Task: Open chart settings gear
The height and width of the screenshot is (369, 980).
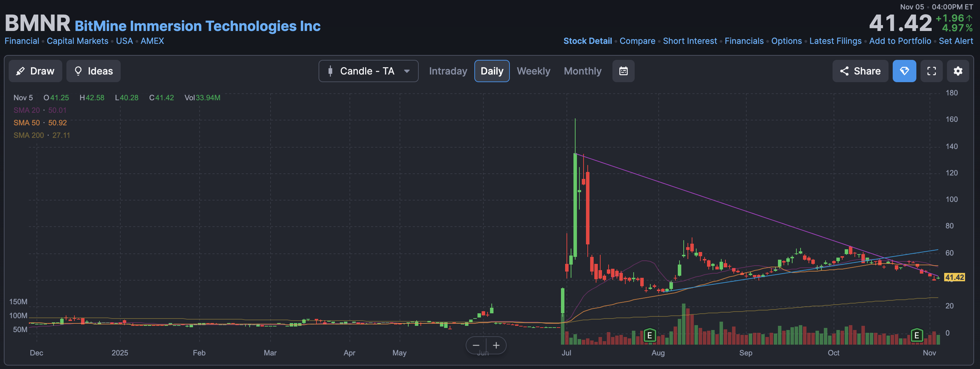Action: tap(958, 71)
